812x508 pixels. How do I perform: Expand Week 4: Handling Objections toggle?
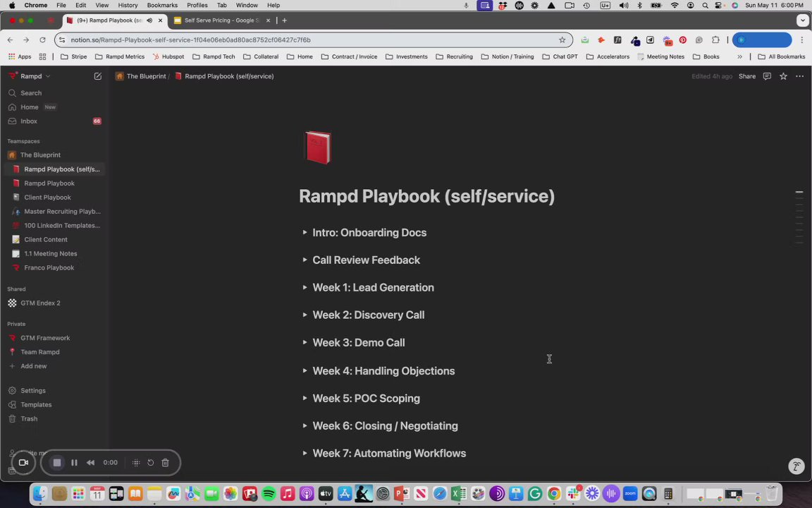pos(304,370)
